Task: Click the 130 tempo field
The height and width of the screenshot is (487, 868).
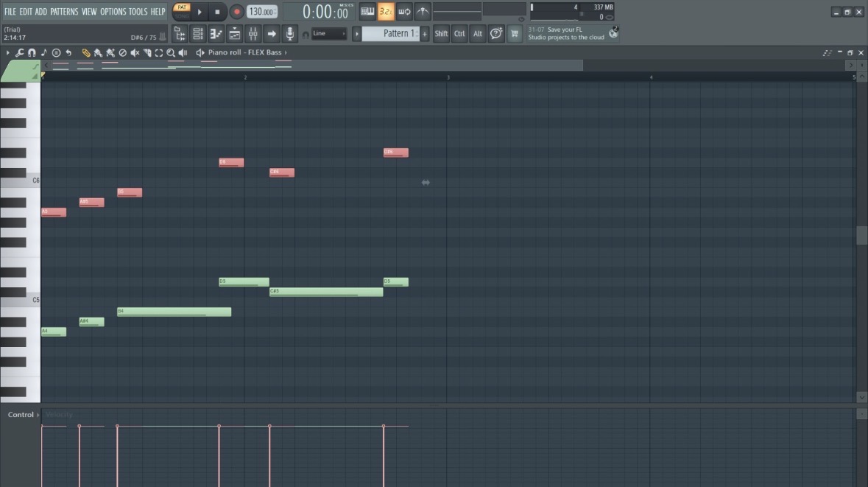Action: (x=262, y=12)
